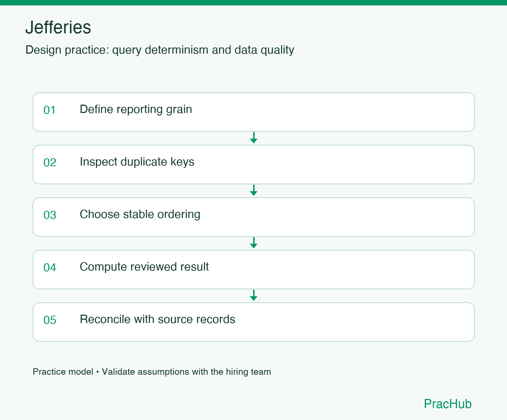This screenshot has height=420, width=507.
Task: Click step number 02
Action: (x=50, y=163)
